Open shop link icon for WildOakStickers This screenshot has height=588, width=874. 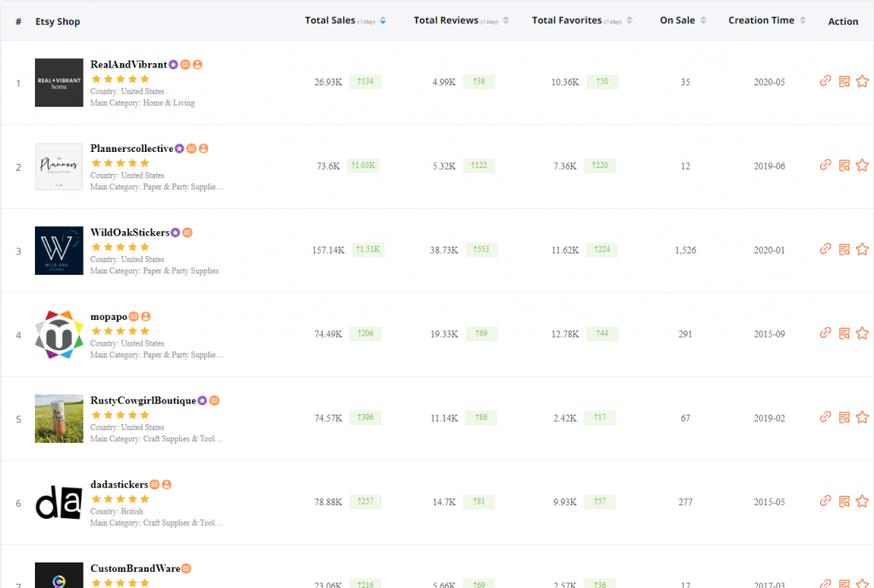825,249
